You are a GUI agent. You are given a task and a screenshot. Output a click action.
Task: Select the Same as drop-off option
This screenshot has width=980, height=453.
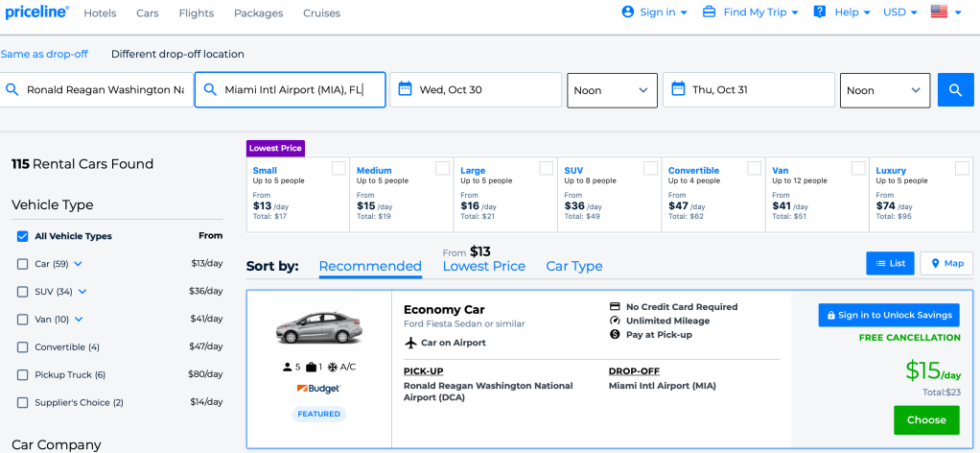44,55
